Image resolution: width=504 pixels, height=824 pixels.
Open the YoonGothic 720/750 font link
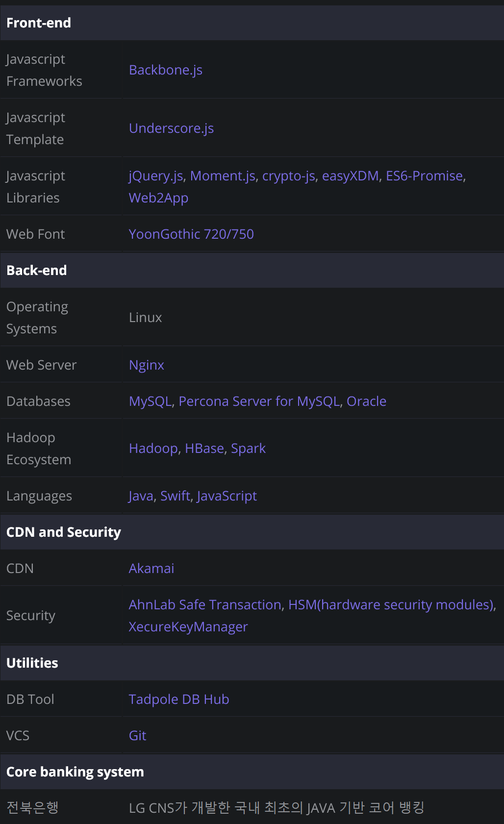click(x=191, y=234)
